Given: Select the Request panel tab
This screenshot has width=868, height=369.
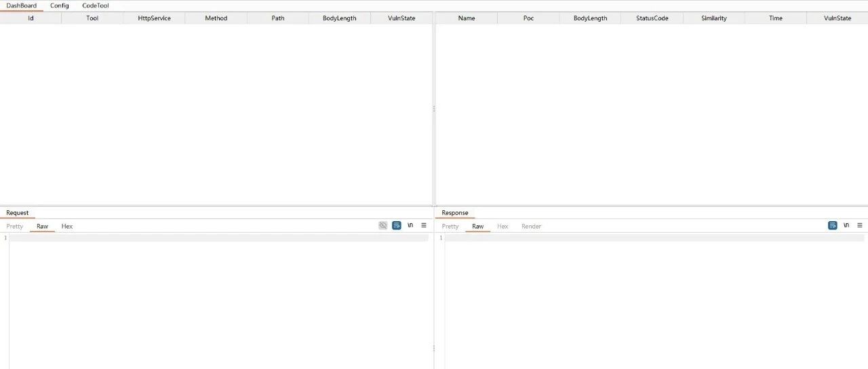Looking at the screenshot, I should (18, 213).
